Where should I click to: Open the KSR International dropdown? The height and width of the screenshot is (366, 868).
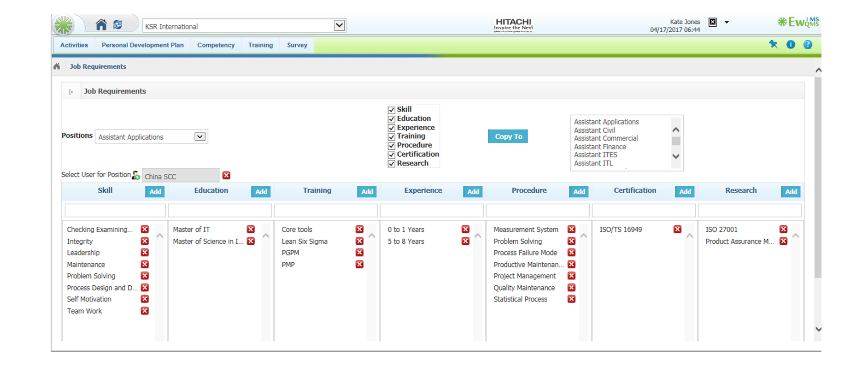pos(340,25)
